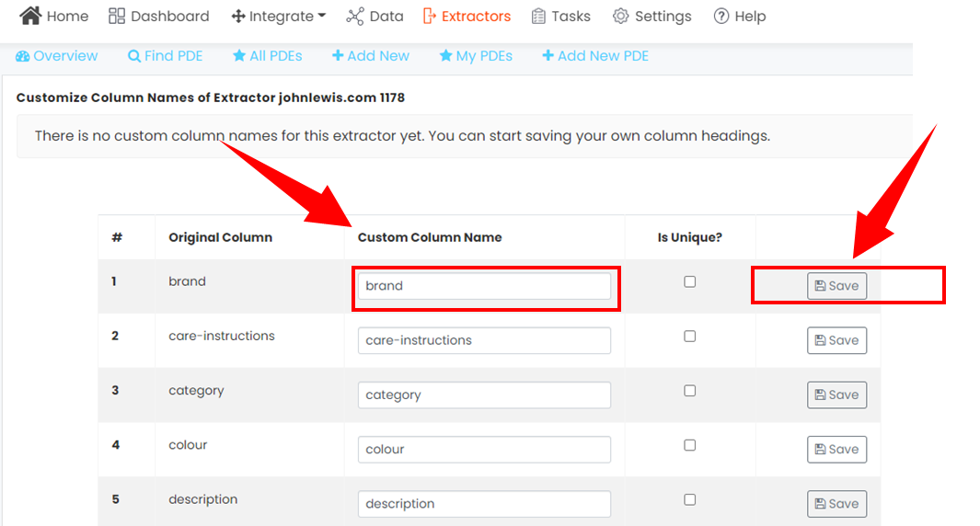Image resolution: width=980 pixels, height=526 pixels.
Task: Save the brand column name
Action: 836,286
